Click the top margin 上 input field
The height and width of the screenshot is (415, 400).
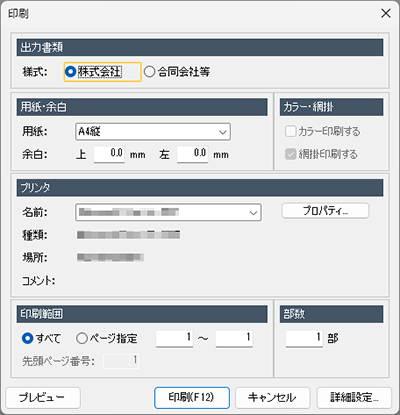click(109, 154)
